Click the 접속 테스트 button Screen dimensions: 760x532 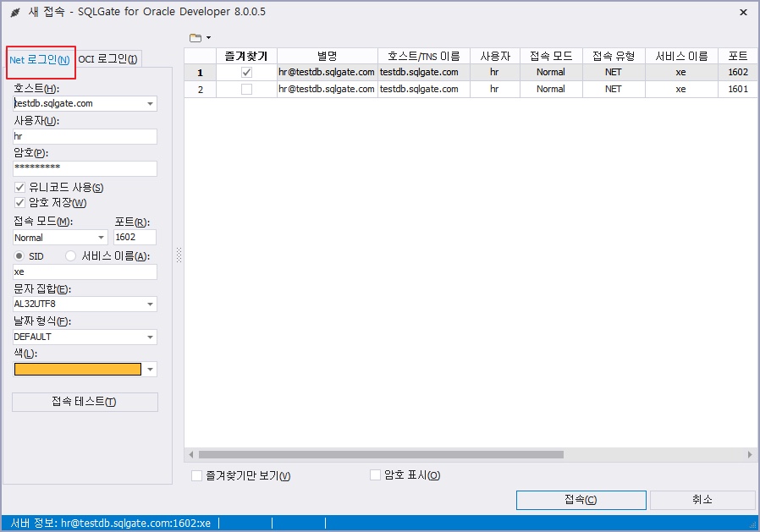click(x=85, y=402)
